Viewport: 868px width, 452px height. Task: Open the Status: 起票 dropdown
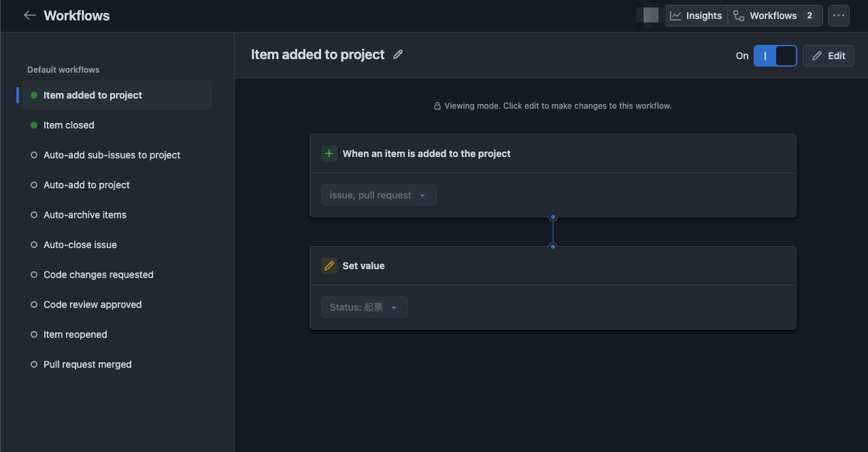tap(364, 307)
